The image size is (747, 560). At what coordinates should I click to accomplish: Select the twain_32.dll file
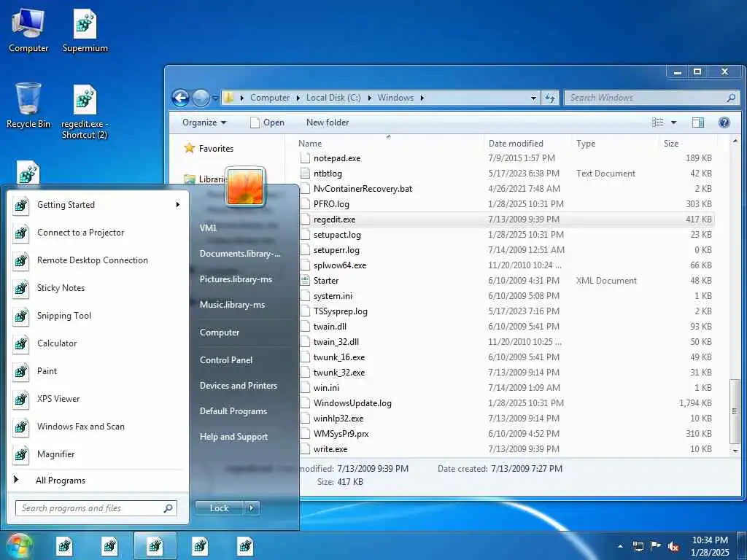tap(336, 342)
